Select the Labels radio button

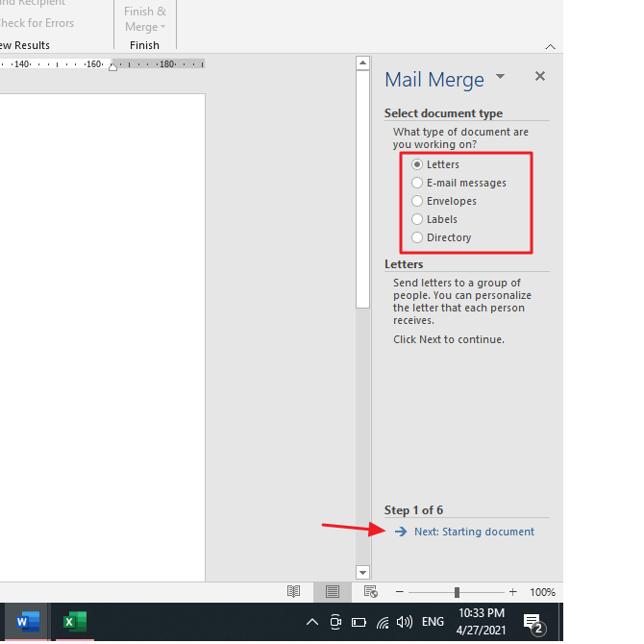pos(417,219)
